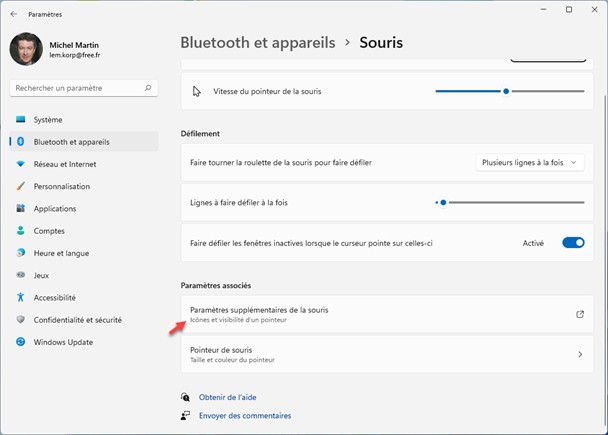Viewport: 608px width, 435px height.
Task: Open Windows Update page
Action: pos(63,342)
